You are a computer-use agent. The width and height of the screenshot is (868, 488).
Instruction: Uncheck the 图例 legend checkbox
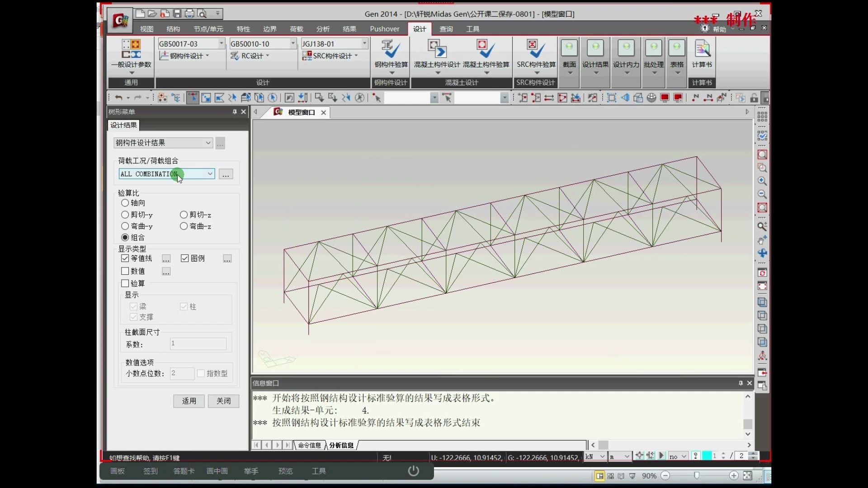tap(184, 258)
